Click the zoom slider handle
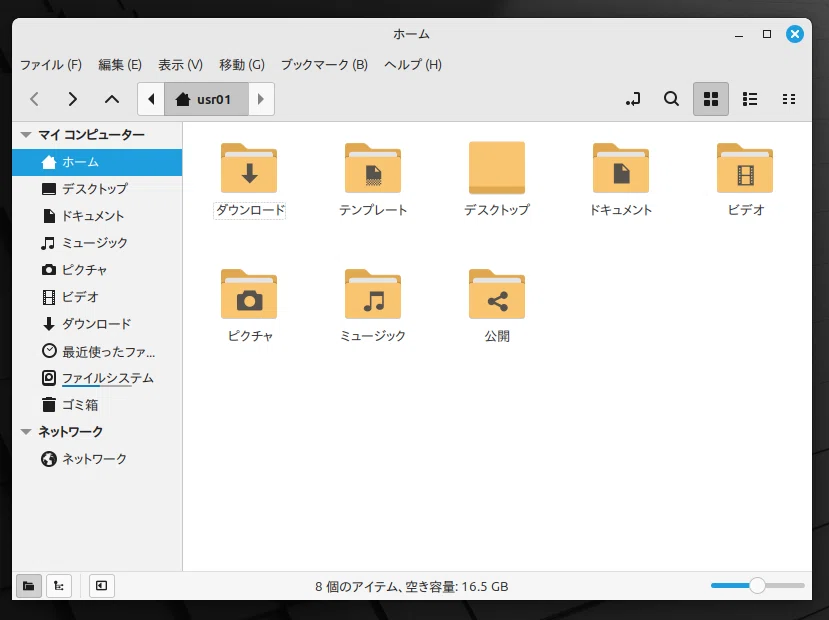Screen dimensions: 829x620 [x=757, y=585]
